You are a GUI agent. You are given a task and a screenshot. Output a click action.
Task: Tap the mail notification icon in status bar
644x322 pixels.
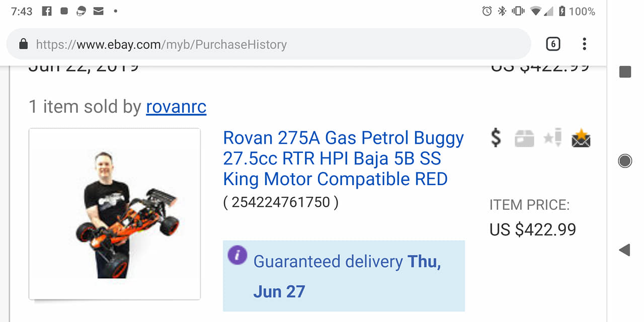coord(98,11)
